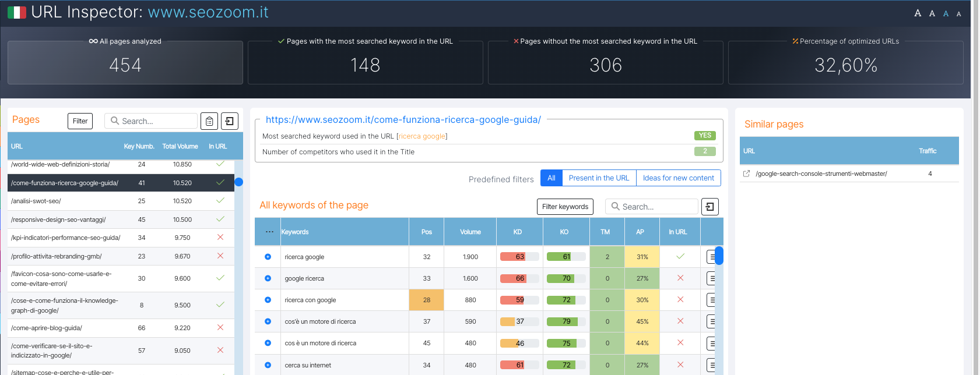The width and height of the screenshot is (980, 375).
Task: Click the copy-to-clipboard icon in Pages panel
Action: pyautogui.click(x=209, y=121)
